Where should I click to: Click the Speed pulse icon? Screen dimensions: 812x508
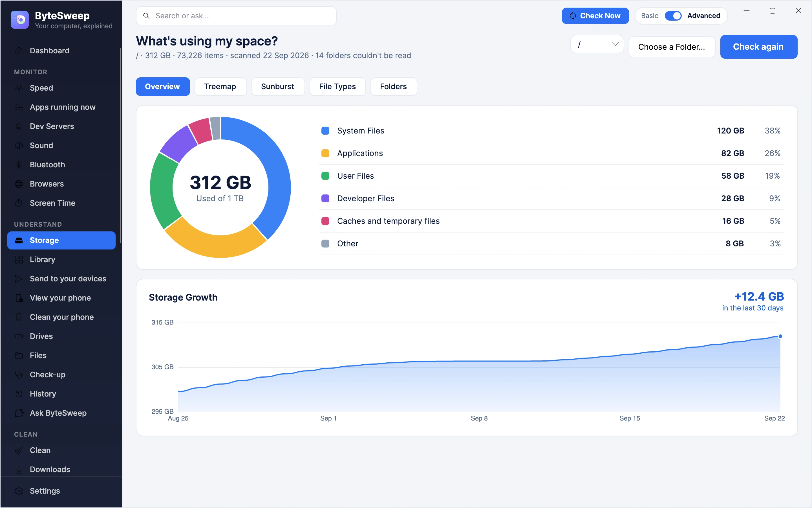[19, 88]
